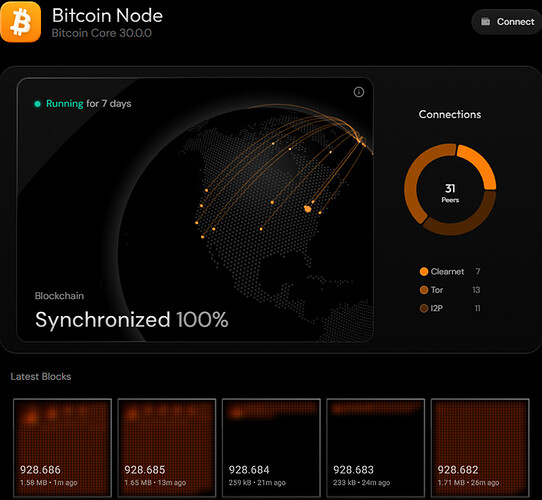Click the 31 Peers donut chart center
This screenshot has width=542, height=500.
coord(450,193)
